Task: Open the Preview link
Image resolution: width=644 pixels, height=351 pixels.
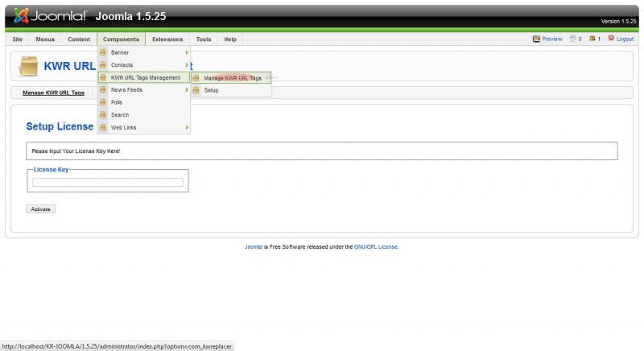Action: (552, 39)
